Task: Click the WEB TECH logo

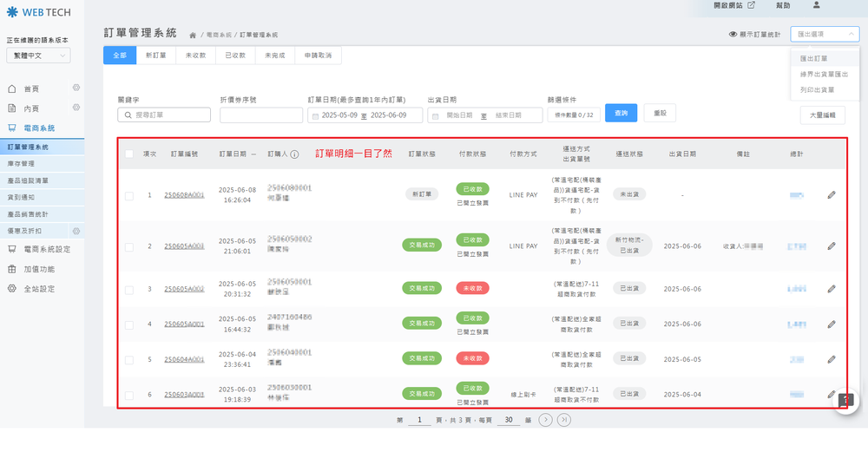Action: (38, 12)
